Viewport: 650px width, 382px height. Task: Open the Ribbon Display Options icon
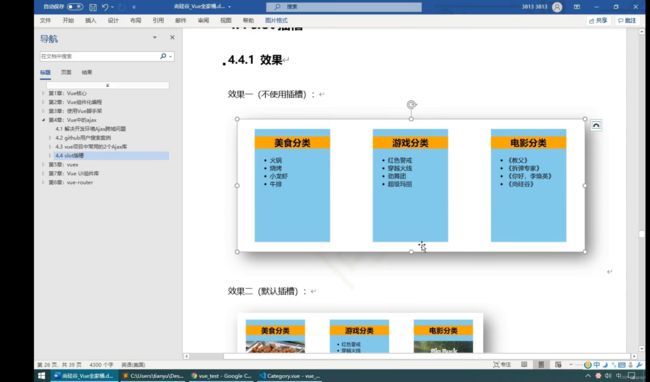577,7
